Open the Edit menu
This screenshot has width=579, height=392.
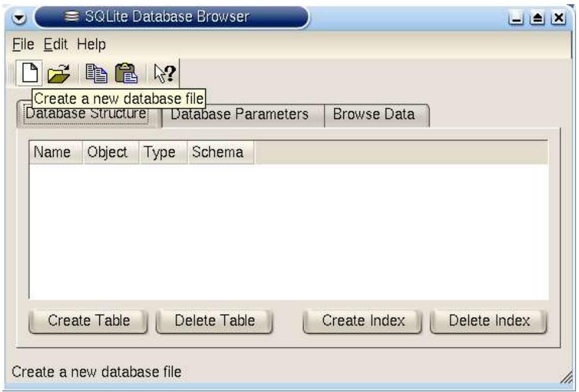click(55, 44)
